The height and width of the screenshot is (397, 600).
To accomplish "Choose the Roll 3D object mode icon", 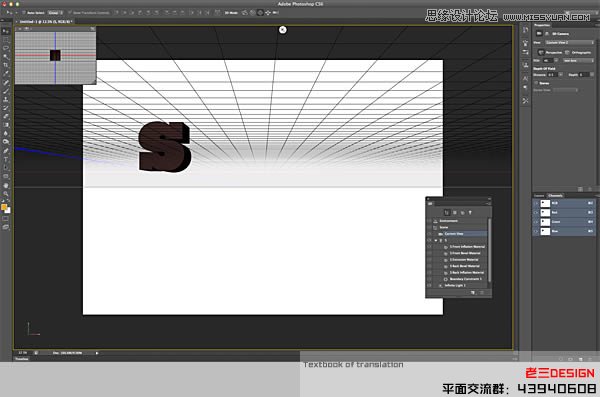I will tap(253, 13).
